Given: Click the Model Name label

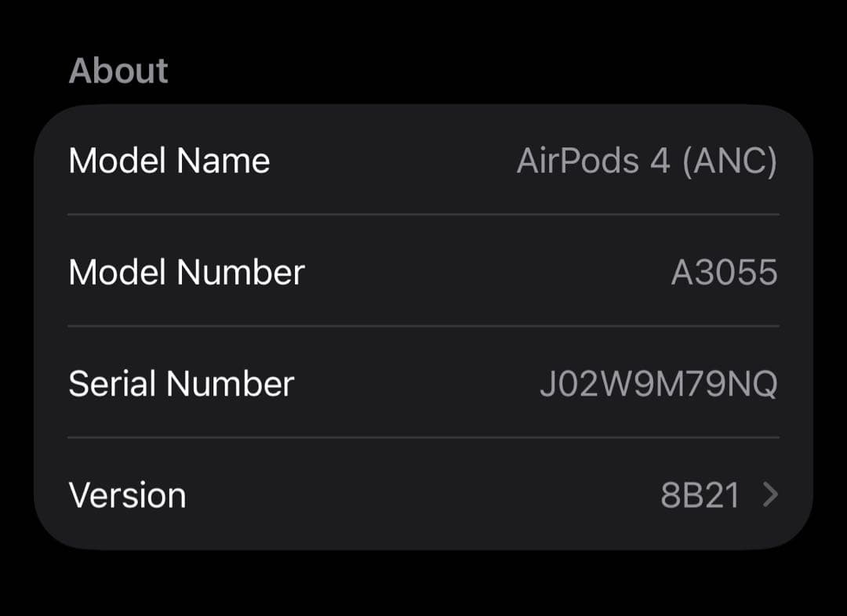Looking at the screenshot, I should tap(169, 160).
